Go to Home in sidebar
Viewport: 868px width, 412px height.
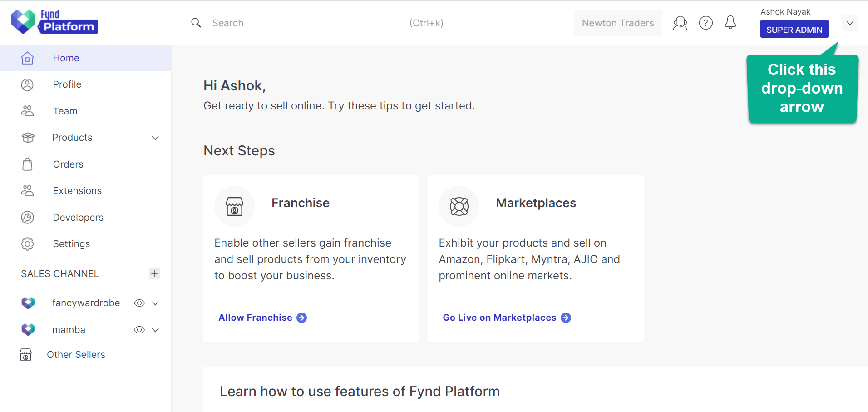pos(86,58)
